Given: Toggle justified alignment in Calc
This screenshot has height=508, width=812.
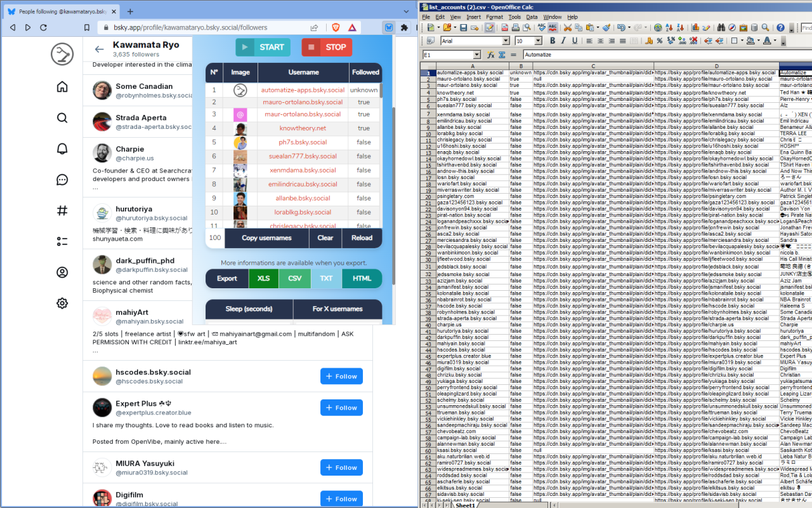Looking at the screenshot, I should [x=622, y=41].
